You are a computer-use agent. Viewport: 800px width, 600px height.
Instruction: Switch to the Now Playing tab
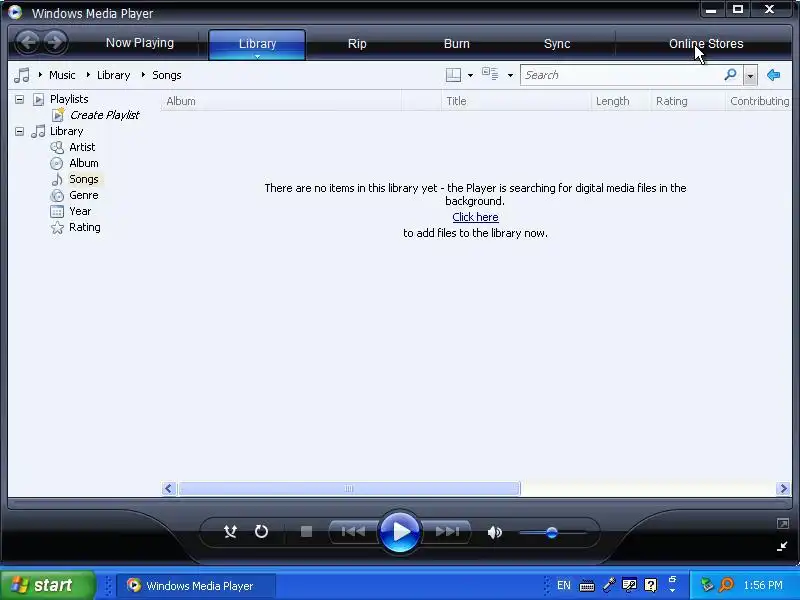pos(140,43)
